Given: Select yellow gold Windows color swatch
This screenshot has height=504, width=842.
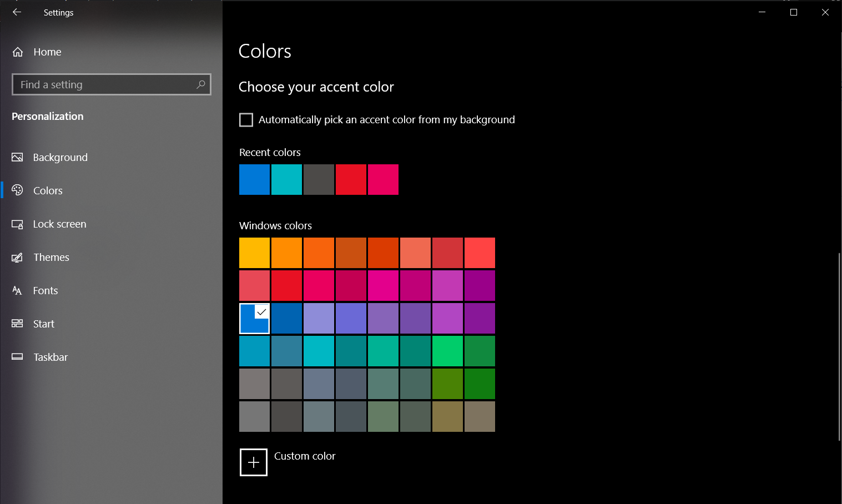Looking at the screenshot, I should pos(254,253).
